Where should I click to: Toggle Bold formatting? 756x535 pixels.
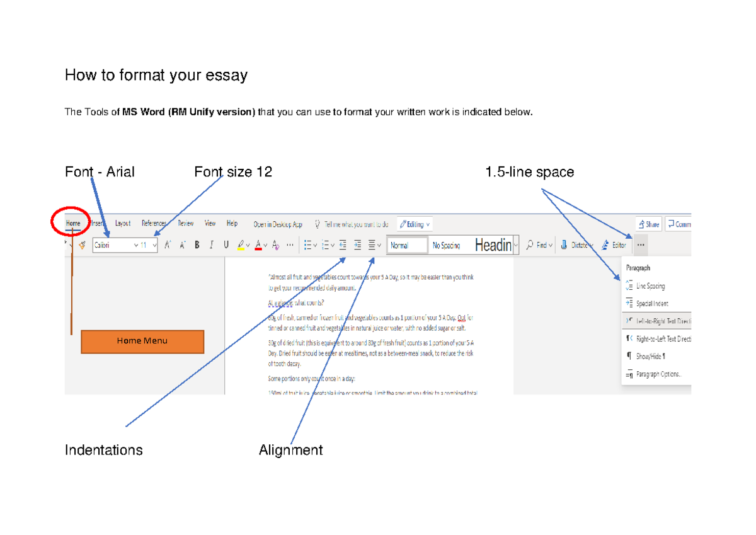pyautogui.click(x=197, y=244)
